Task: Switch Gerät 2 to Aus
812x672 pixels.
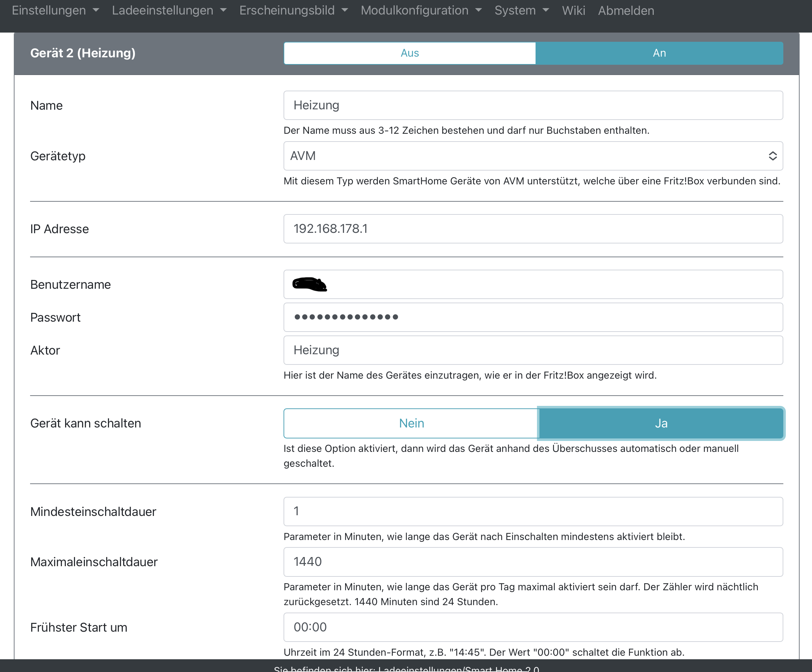Action: tap(410, 53)
